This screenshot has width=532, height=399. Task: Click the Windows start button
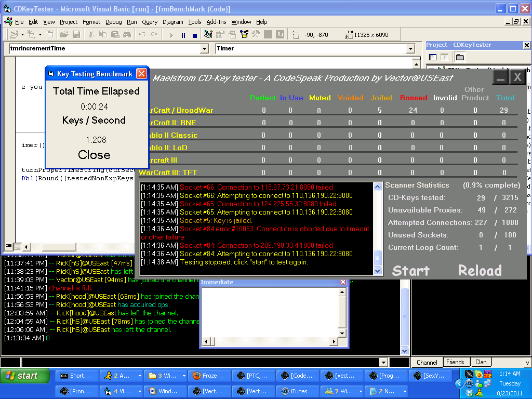[25, 376]
